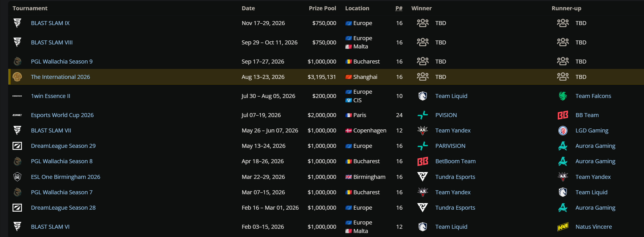Open the BLAST SLAM VIII tournament link
This screenshot has height=237, width=644.
pyautogui.click(x=52, y=42)
